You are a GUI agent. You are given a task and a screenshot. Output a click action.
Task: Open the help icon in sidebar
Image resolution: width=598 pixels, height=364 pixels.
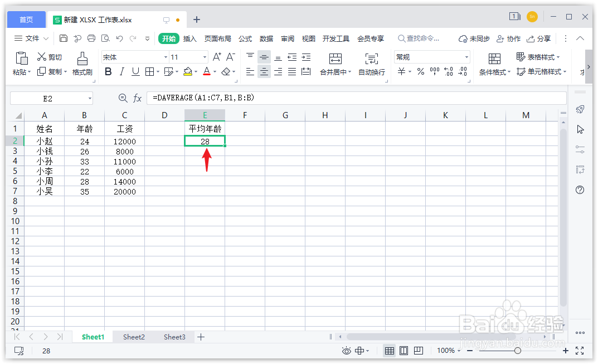(x=580, y=190)
